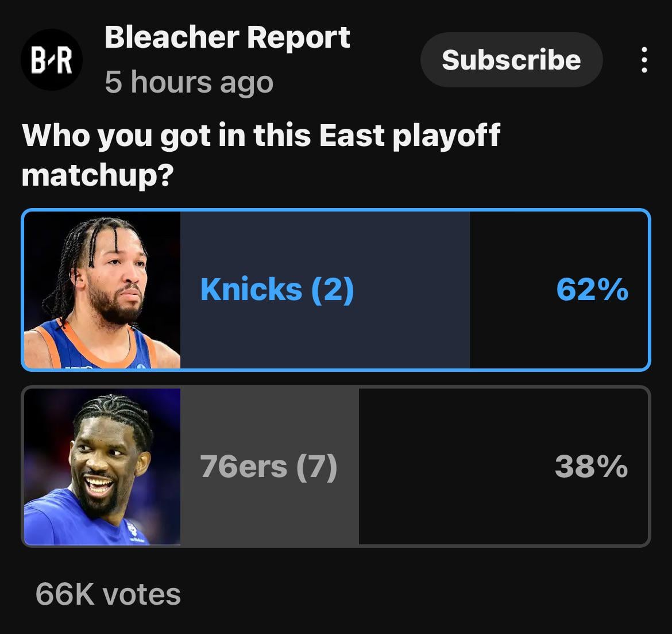Viewport: 672px width, 634px height.
Task: Click the word "matchup?" in the question
Action: point(98,175)
